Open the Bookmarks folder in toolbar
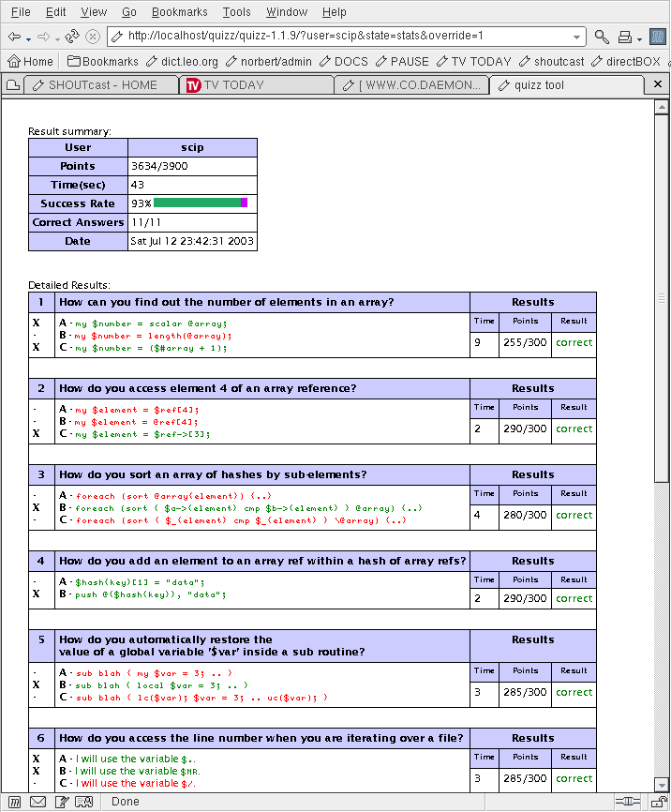 pyautogui.click(x=103, y=62)
